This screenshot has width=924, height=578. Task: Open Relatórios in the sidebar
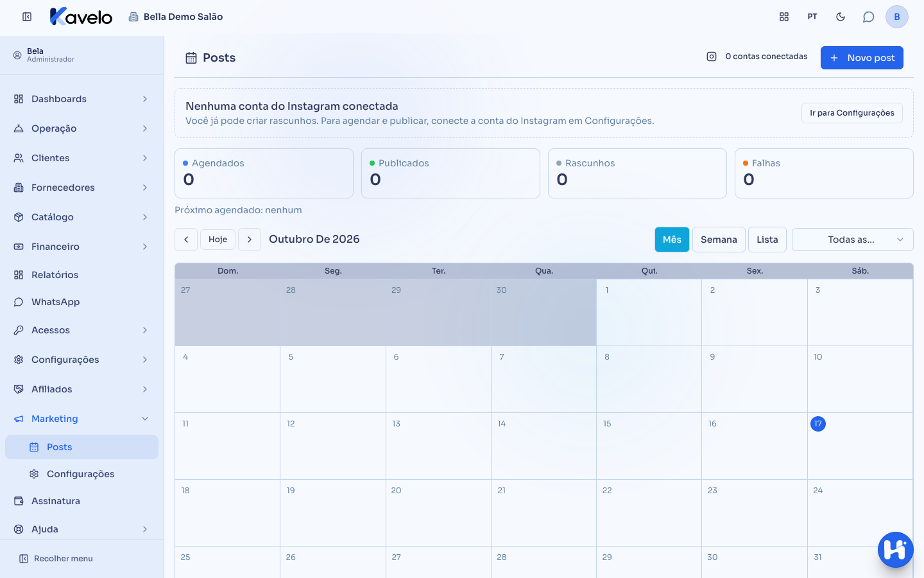point(81,275)
